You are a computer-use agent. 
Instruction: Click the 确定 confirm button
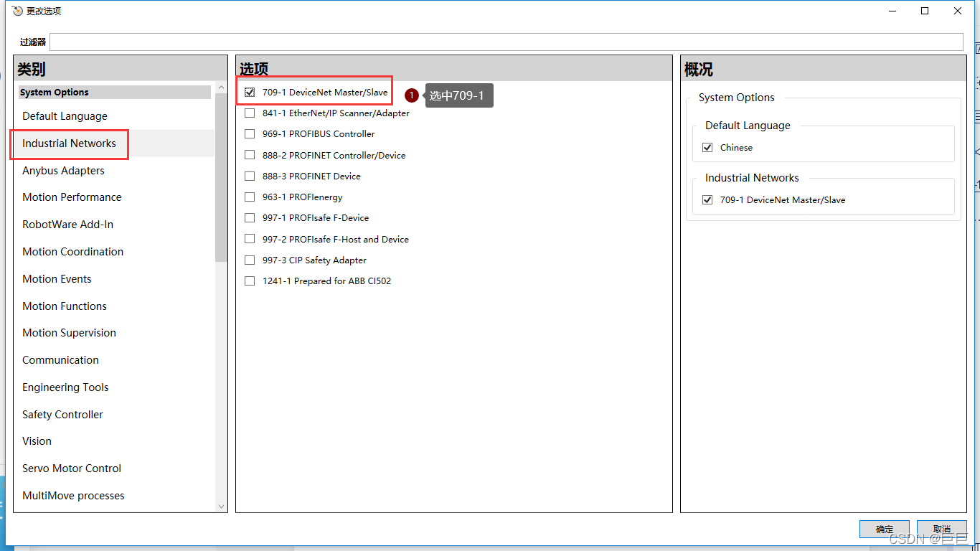point(885,529)
